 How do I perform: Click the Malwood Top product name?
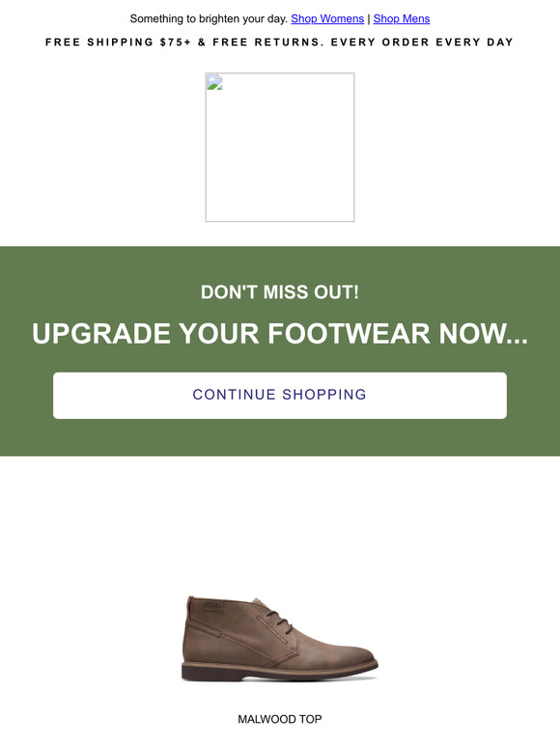coord(280,719)
